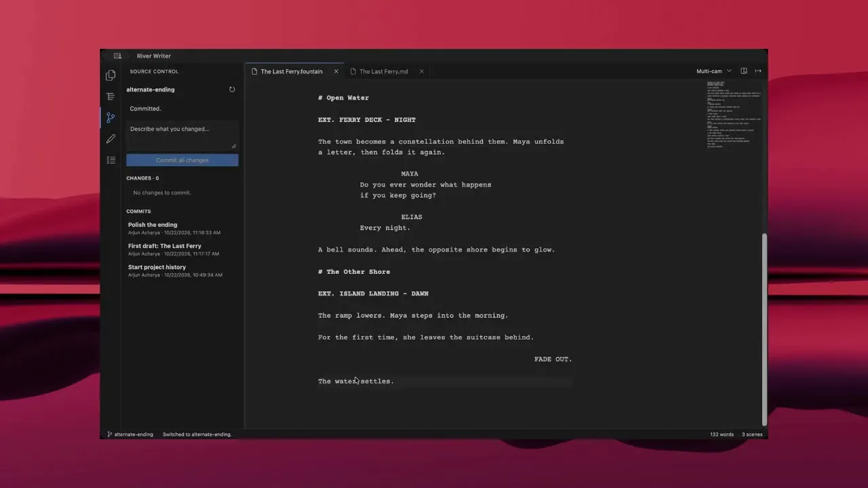Click the River Writer title text
This screenshot has width=868, height=488.
[154, 56]
